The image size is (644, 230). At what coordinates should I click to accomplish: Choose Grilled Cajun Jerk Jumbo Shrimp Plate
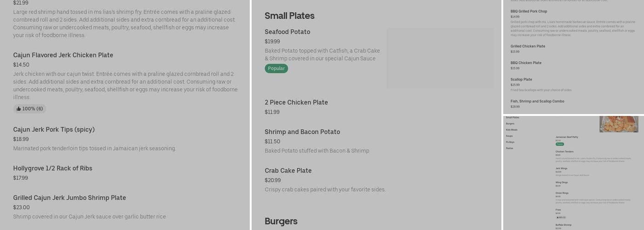pyautogui.click(x=69, y=198)
